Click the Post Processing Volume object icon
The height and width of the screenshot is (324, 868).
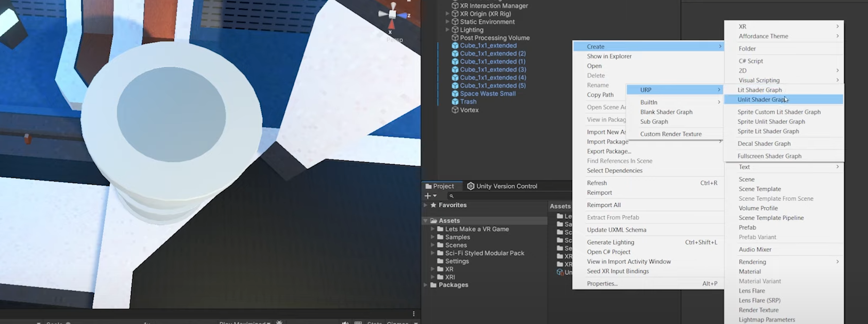(x=455, y=38)
